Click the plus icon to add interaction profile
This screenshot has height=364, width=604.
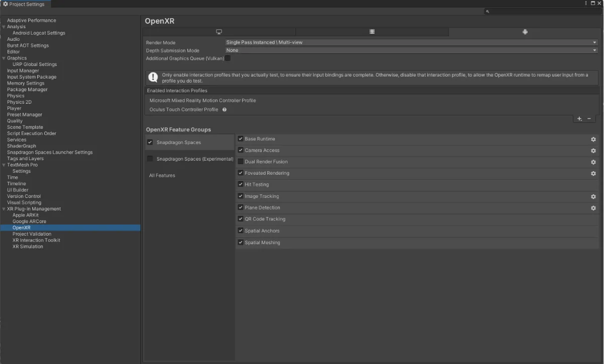[x=579, y=119]
